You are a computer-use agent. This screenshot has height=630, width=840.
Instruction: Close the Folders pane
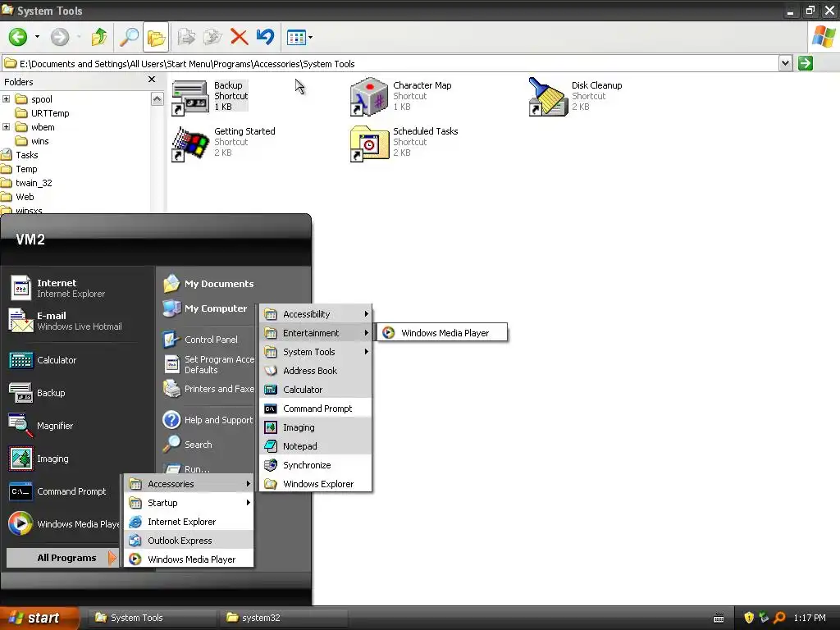click(152, 80)
